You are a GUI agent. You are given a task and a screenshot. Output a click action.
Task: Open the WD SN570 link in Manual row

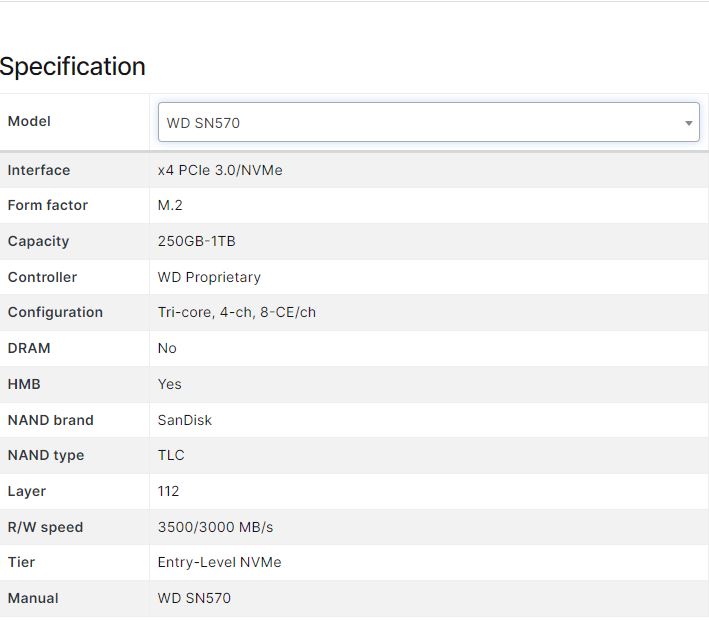point(194,598)
